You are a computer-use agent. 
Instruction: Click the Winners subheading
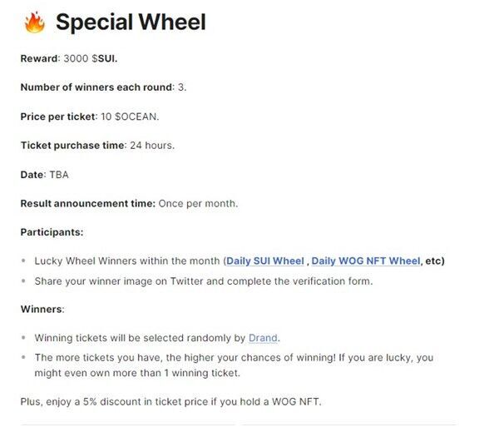[42, 310]
